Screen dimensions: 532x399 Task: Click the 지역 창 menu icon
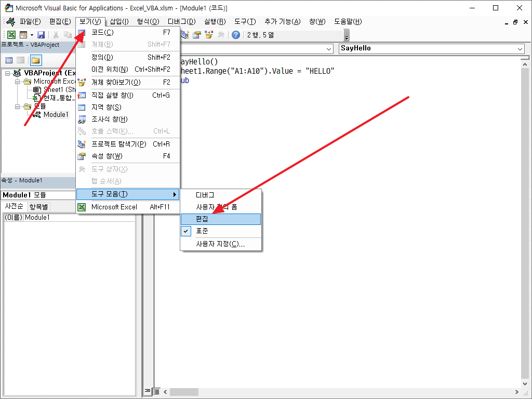coord(82,108)
